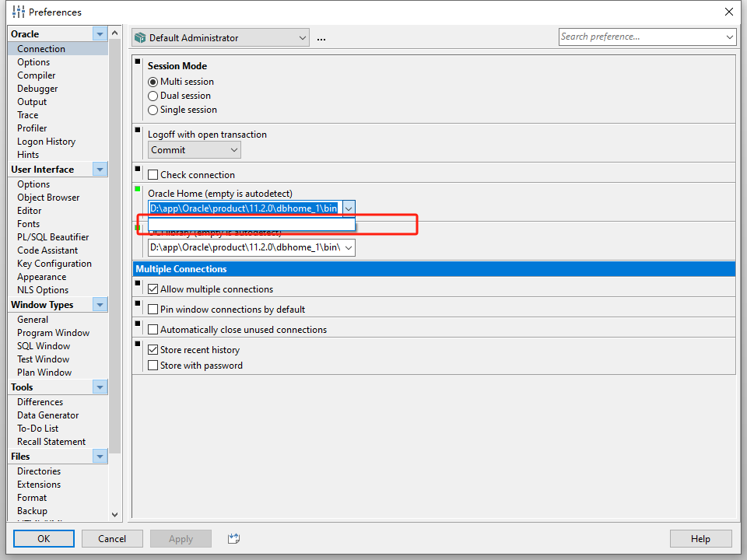Select PL/SQL Beautifier preference page

(53, 237)
